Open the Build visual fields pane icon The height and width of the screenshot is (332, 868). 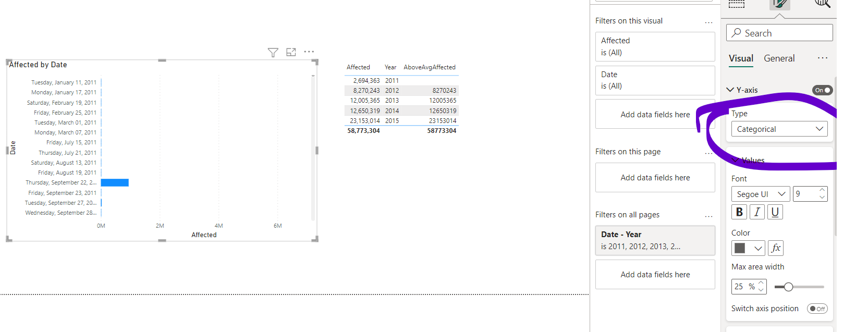tap(736, 4)
